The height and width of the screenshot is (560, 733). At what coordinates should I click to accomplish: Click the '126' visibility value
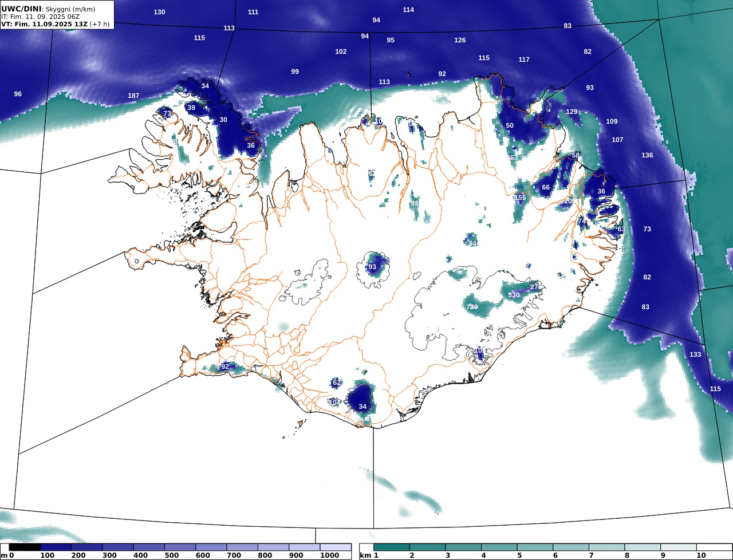point(460,41)
